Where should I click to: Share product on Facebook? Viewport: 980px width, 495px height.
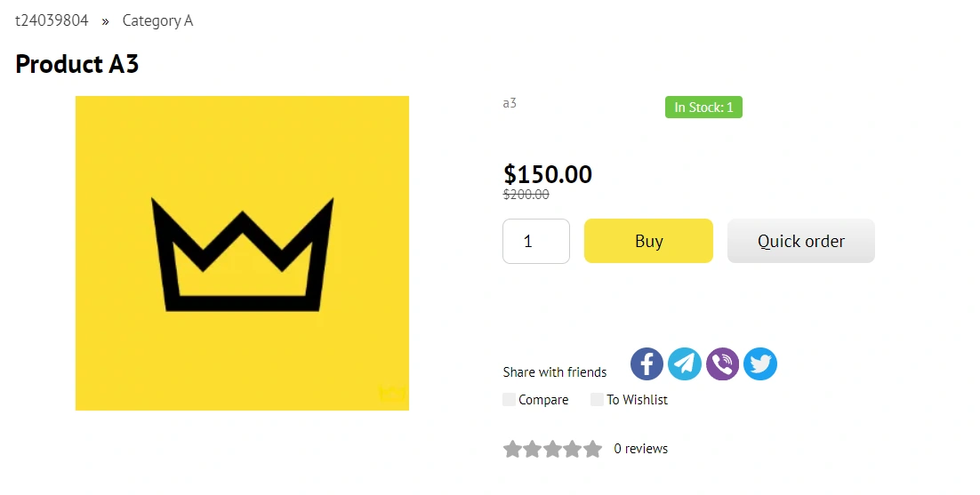click(647, 364)
